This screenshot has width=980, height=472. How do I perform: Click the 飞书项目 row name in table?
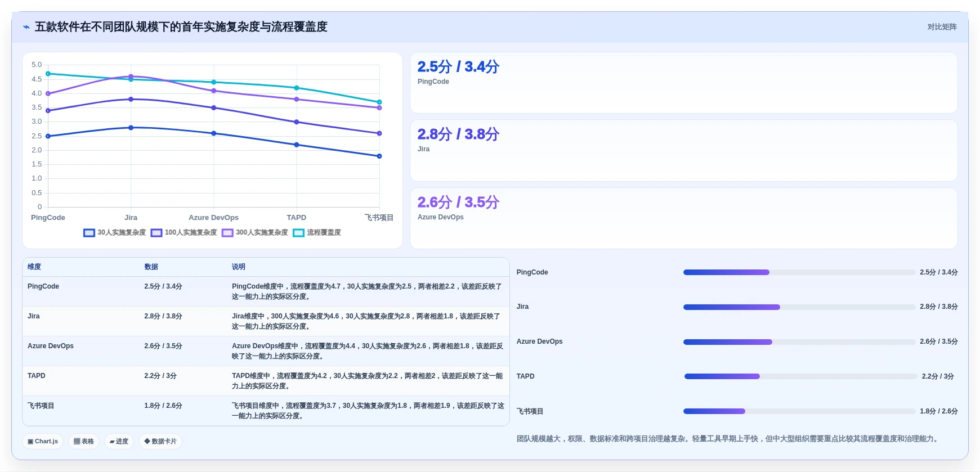(x=41, y=406)
